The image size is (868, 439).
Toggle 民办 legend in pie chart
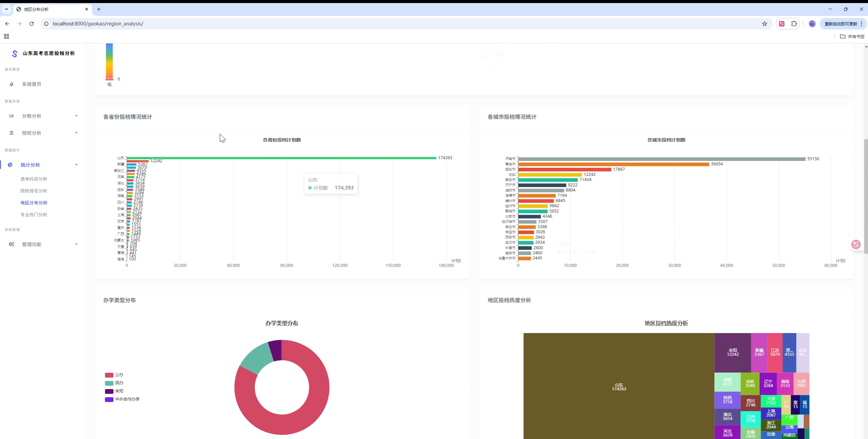pyautogui.click(x=114, y=383)
